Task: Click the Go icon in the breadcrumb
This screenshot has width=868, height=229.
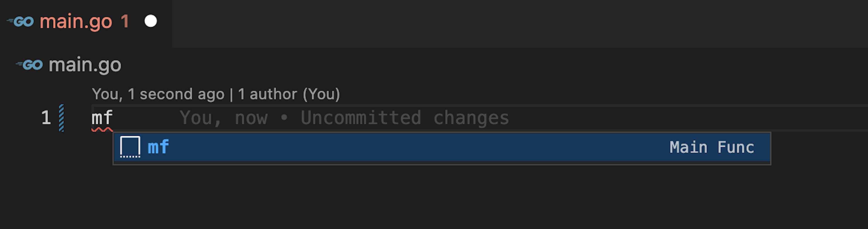Action: click(x=30, y=65)
